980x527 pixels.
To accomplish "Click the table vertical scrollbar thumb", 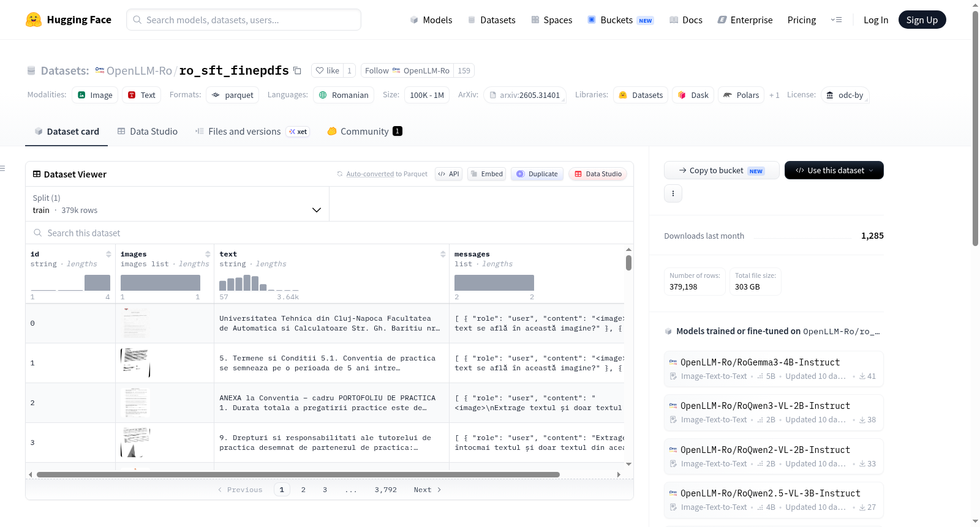I will click(628, 263).
